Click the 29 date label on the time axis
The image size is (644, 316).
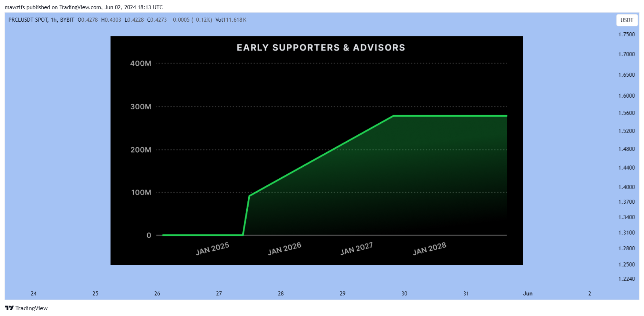pos(343,294)
